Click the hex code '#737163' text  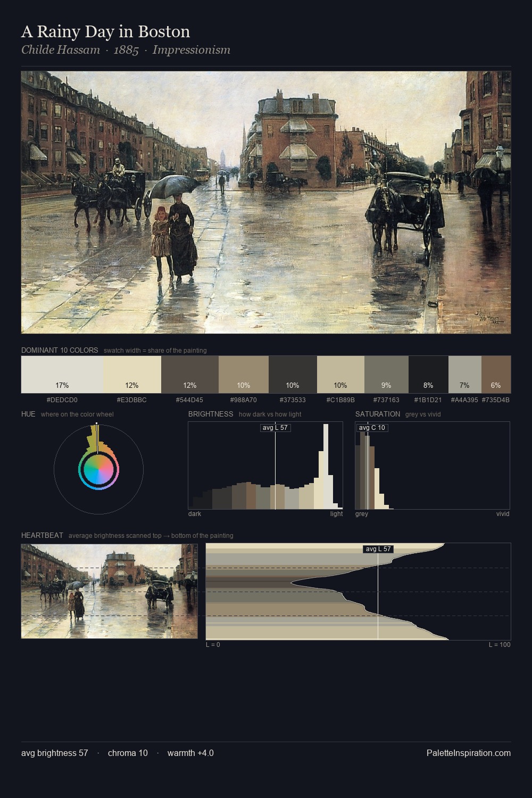point(386,400)
